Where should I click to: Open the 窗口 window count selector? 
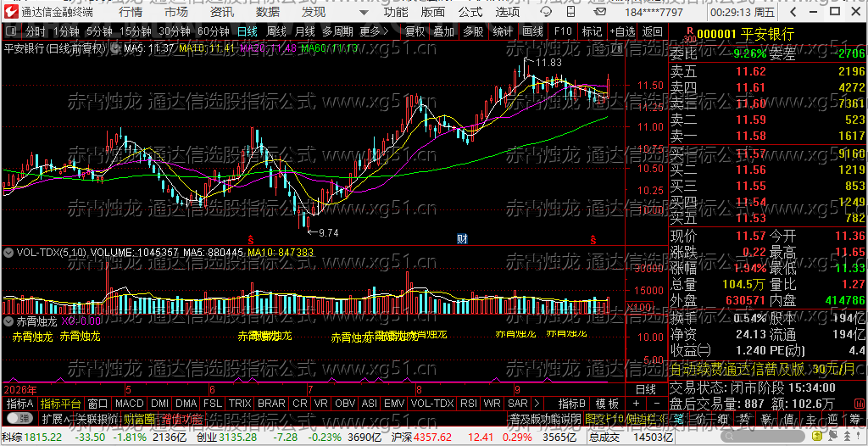[97, 404]
